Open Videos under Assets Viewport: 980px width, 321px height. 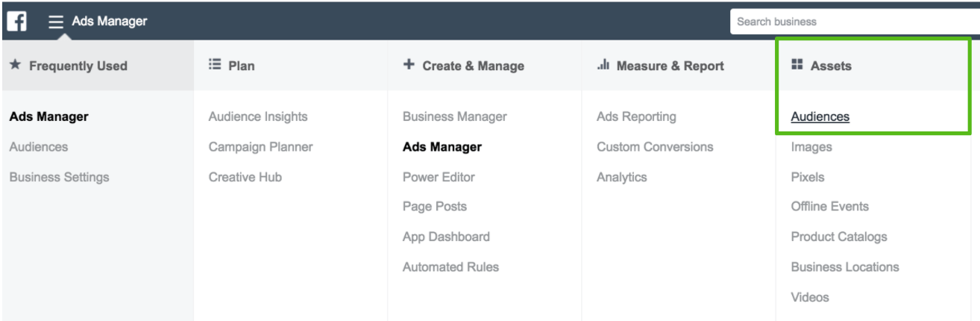pyautogui.click(x=810, y=297)
